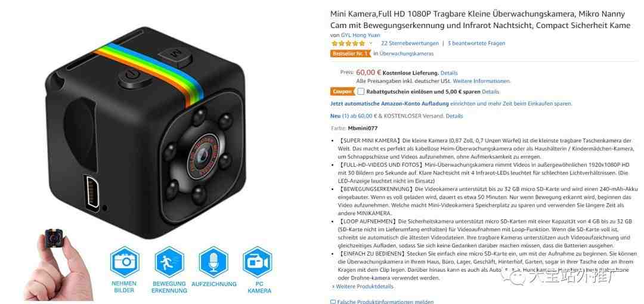Click the flag icon beside 'Falsche Produktinformationen melden'
The image size is (644, 304).
click(333, 302)
